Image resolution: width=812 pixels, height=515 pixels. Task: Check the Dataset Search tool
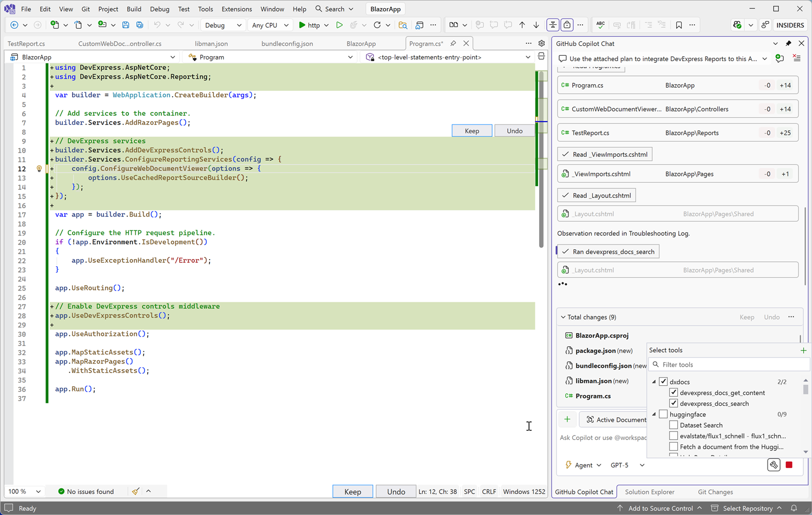pos(673,425)
